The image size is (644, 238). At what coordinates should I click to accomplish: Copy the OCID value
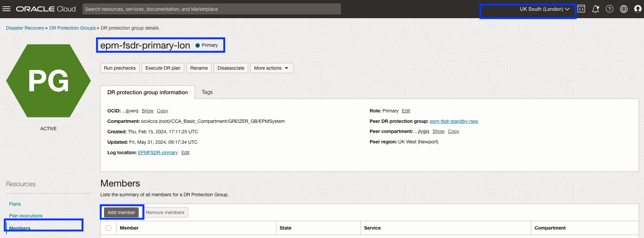click(163, 111)
